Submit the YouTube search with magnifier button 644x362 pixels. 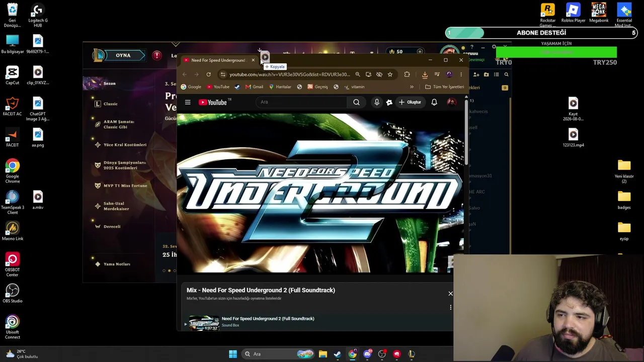[356, 102]
